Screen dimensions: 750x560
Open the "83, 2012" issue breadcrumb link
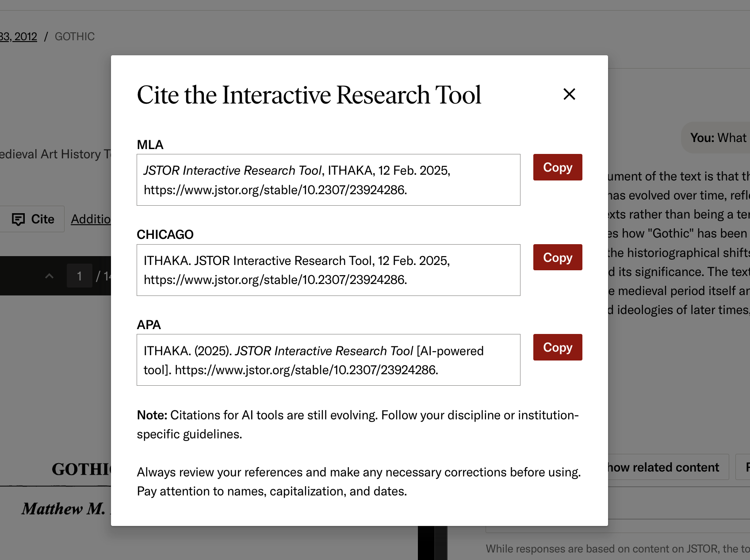tap(19, 36)
